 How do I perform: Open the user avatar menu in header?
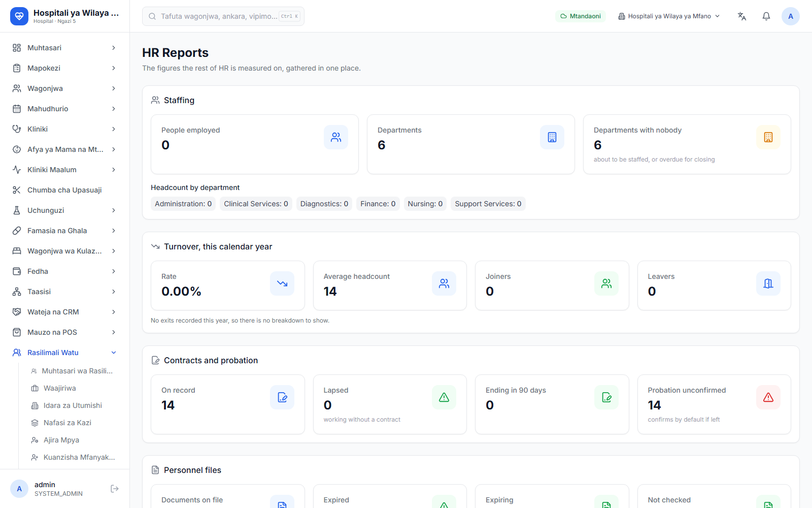(x=791, y=16)
